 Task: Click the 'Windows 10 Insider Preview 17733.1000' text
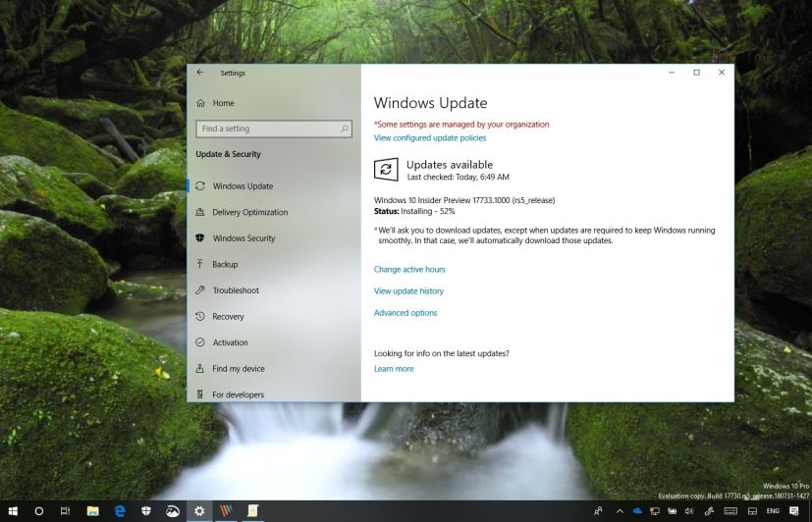pos(442,200)
